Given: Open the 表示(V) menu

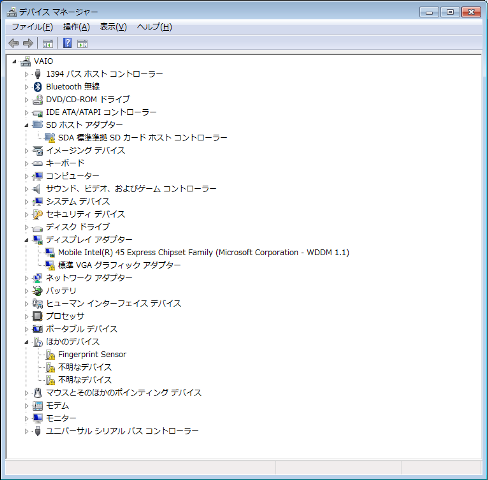Looking at the screenshot, I should 113,27.
